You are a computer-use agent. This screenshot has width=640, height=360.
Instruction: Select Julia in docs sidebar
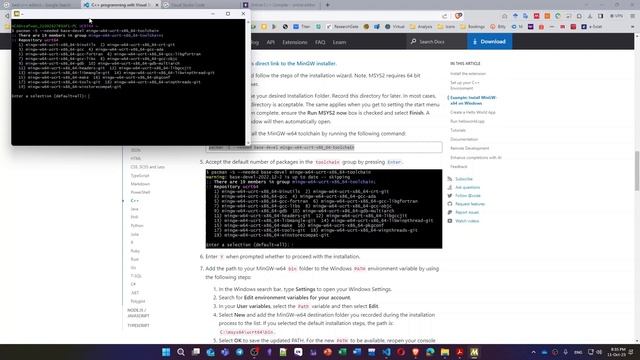tap(135, 234)
